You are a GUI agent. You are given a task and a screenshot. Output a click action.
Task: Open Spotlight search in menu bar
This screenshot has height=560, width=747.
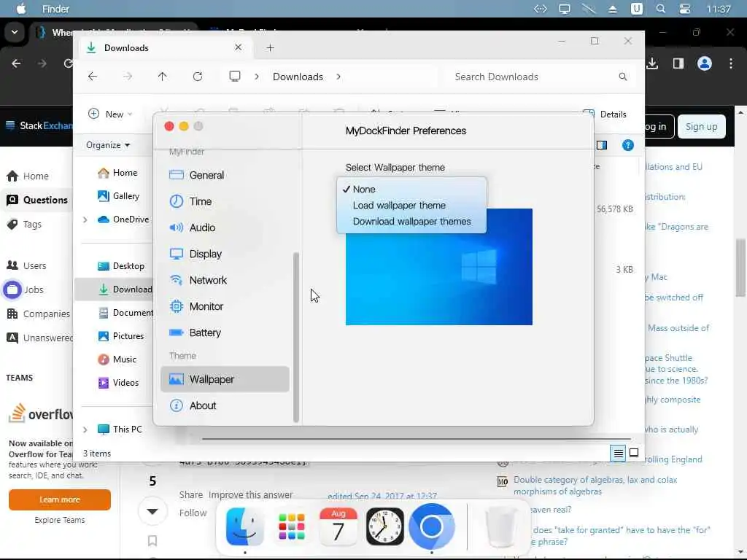click(661, 9)
